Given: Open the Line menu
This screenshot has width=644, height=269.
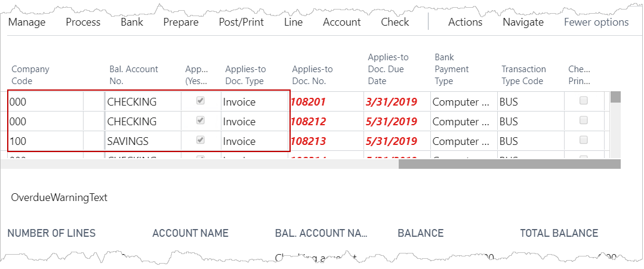Looking at the screenshot, I should pos(293,22).
